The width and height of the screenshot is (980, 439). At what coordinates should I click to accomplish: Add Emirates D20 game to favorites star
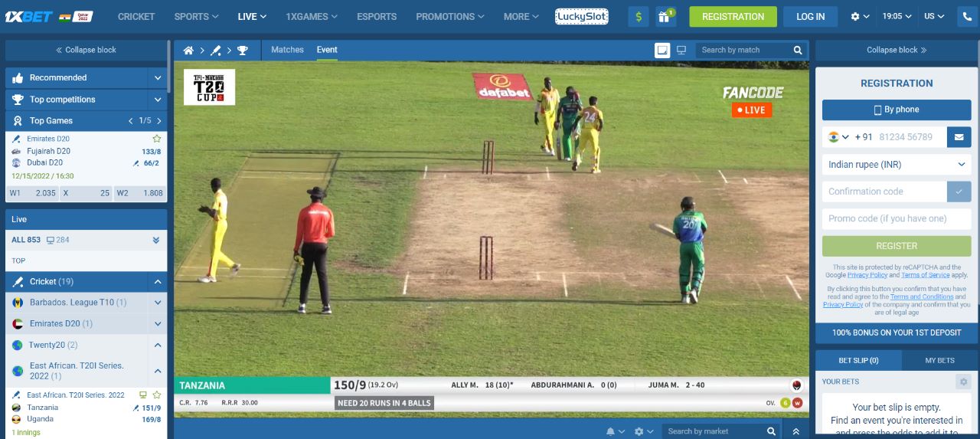(x=157, y=139)
